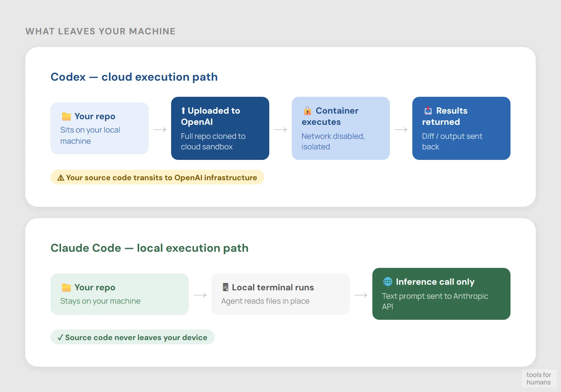
Task: Click the arrow between Container executes and Results returned
Action: pyautogui.click(x=401, y=129)
